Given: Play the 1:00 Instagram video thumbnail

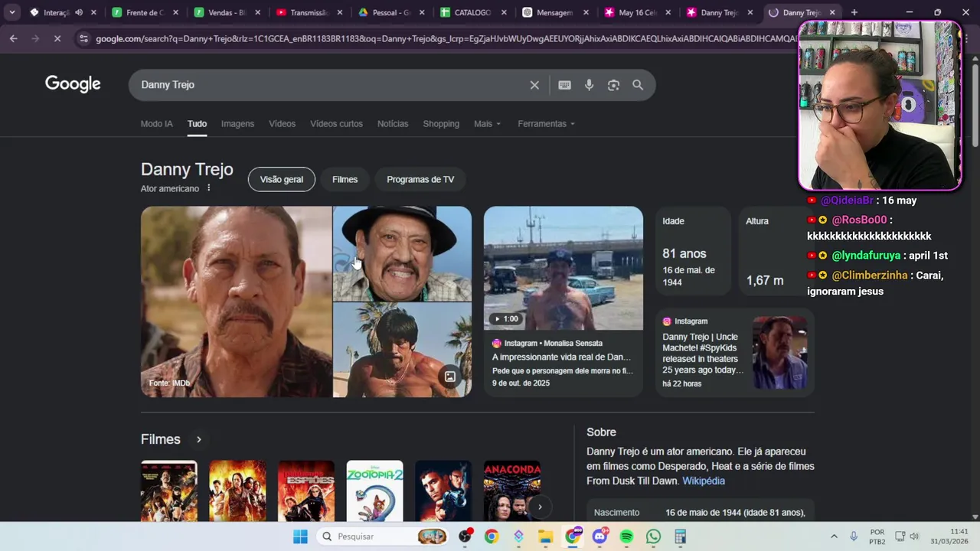Looking at the screenshot, I should pyautogui.click(x=563, y=268).
